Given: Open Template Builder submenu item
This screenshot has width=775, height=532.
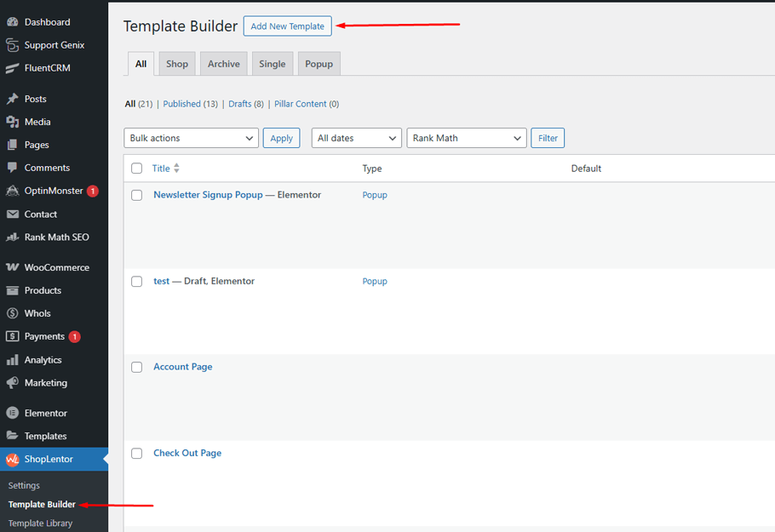Looking at the screenshot, I should (42, 505).
